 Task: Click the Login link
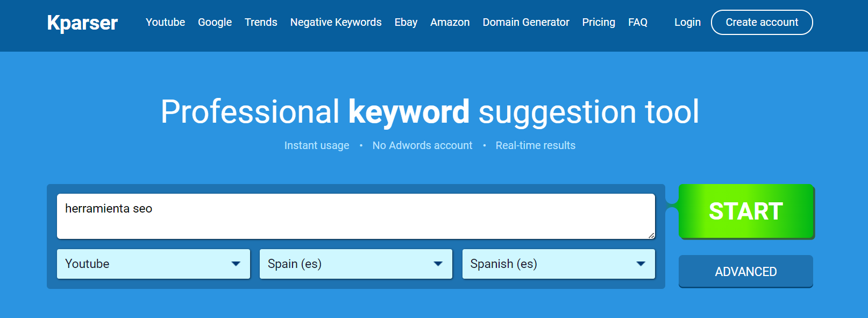point(687,22)
